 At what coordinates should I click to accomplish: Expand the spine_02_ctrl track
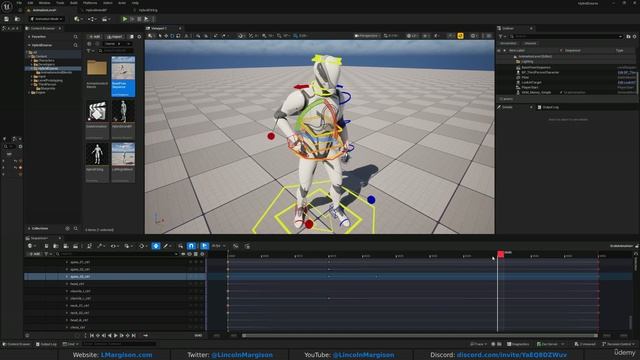coord(67,269)
